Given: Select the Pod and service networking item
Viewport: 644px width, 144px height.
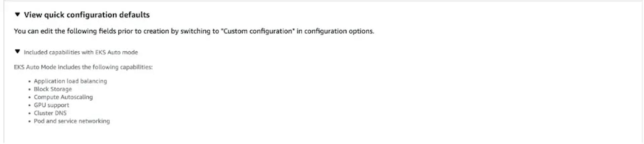Looking at the screenshot, I should click(71, 121).
